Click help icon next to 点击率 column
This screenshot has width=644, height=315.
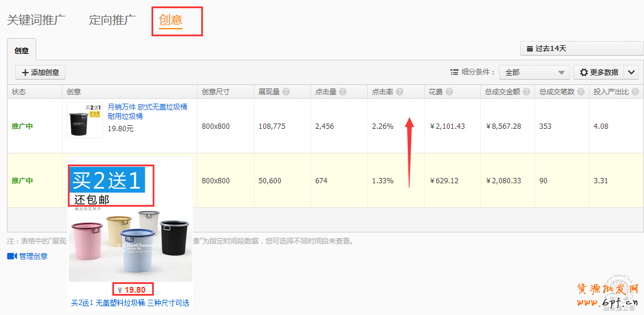coord(400,92)
